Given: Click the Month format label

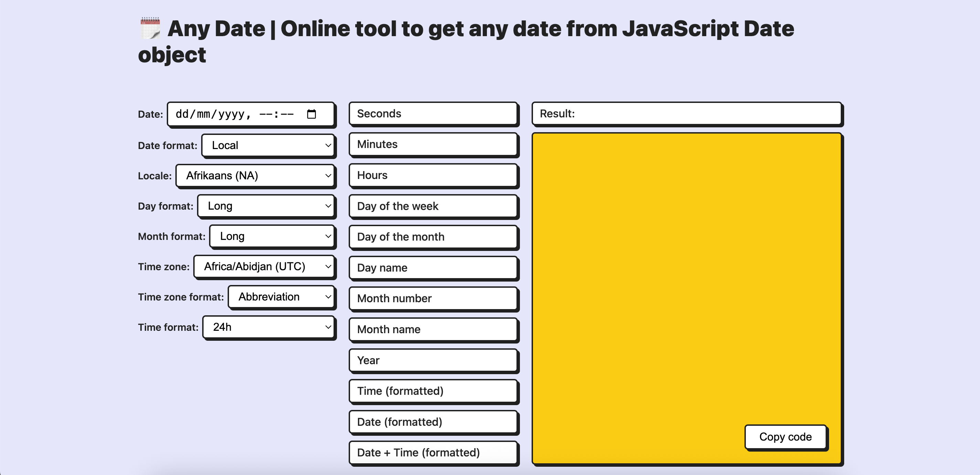Looking at the screenshot, I should point(172,236).
